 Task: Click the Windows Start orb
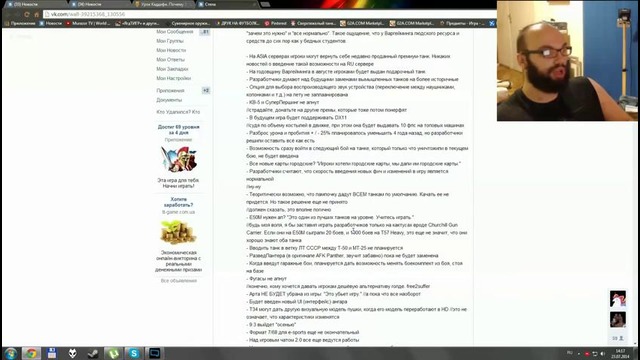[x=11, y=353]
